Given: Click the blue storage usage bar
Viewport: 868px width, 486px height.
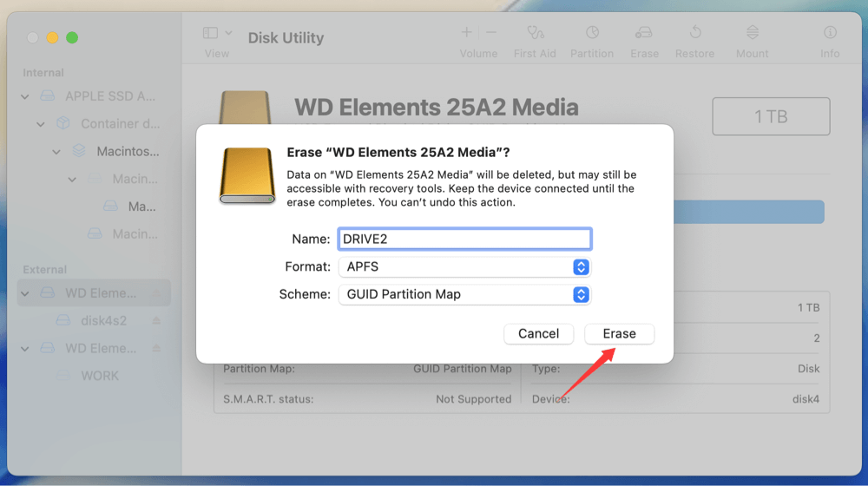Looking at the screenshot, I should (748, 212).
